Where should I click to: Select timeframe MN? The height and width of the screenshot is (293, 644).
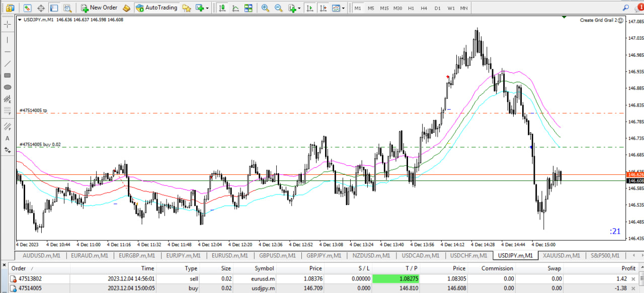(464, 8)
